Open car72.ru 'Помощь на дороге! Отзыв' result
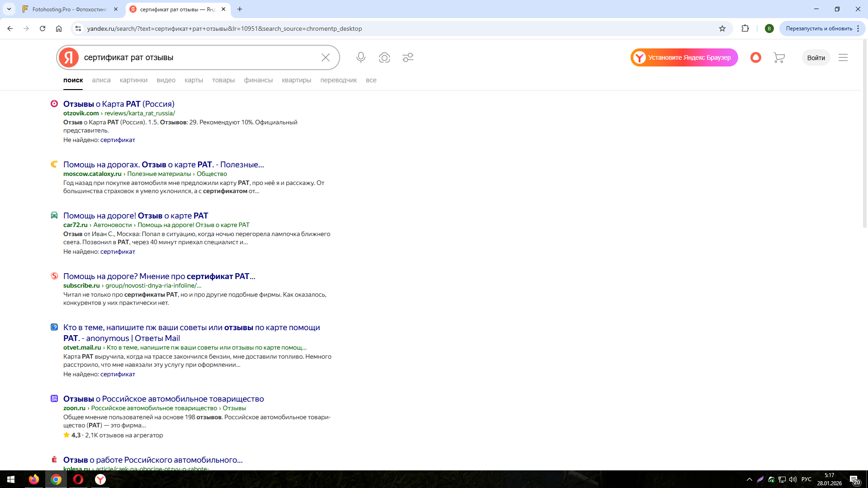The height and width of the screenshot is (488, 868). click(136, 216)
